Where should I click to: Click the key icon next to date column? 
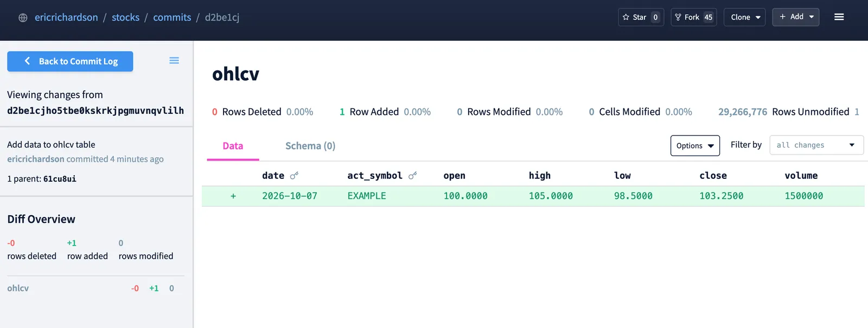click(x=294, y=176)
